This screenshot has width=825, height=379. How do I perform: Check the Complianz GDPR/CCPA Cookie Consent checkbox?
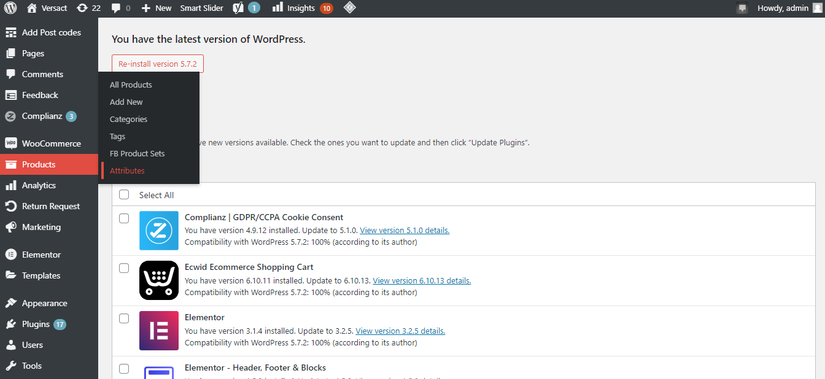124,218
